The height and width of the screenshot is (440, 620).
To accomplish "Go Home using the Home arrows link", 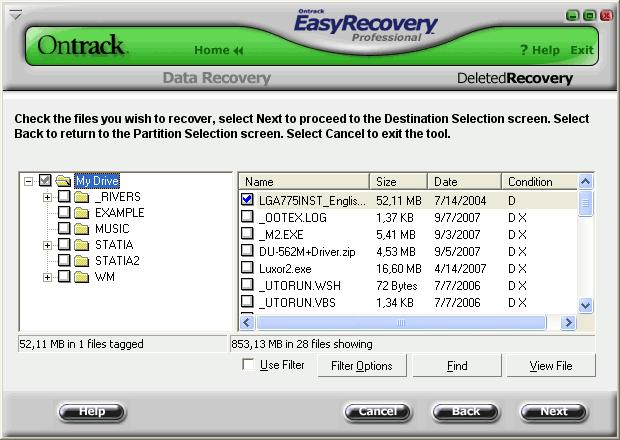I will tap(219, 50).
